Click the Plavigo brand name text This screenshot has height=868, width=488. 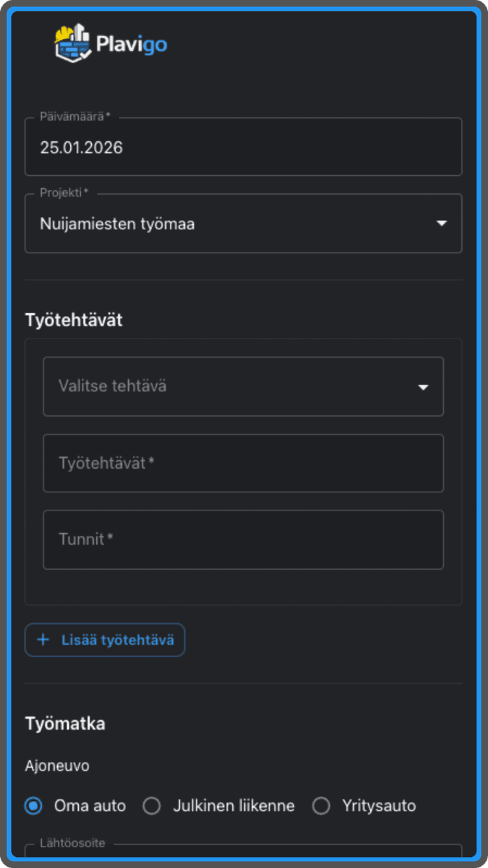[131, 44]
